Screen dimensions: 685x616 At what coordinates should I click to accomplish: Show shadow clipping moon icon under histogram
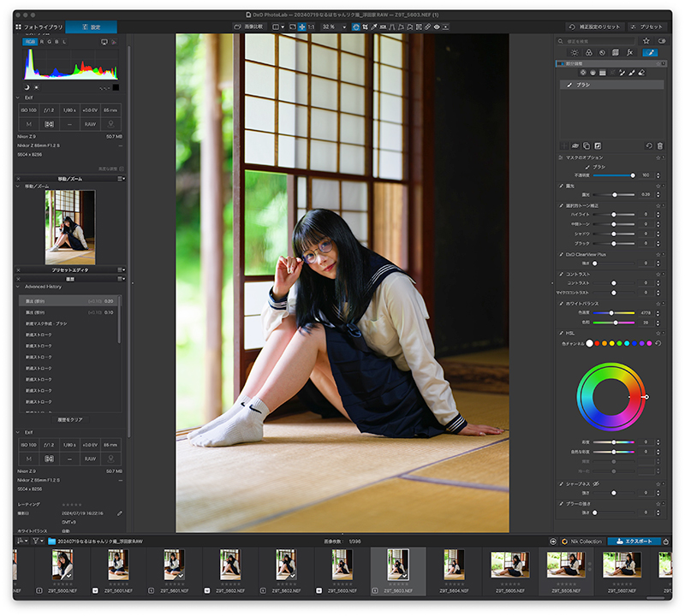point(27,87)
